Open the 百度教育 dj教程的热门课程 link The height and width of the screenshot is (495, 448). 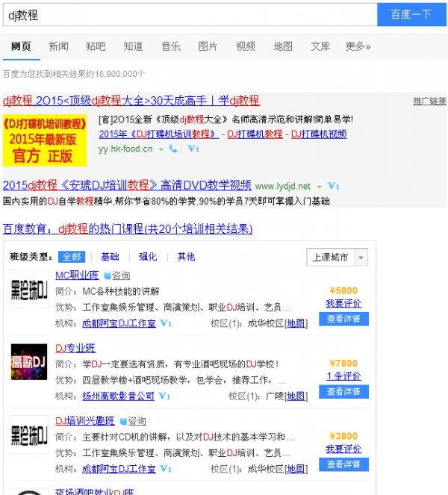tap(128, 229)
